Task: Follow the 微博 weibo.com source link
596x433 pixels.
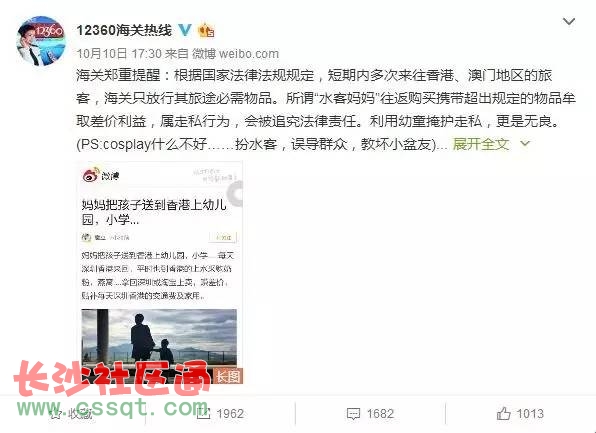Action: pos(235,54)
